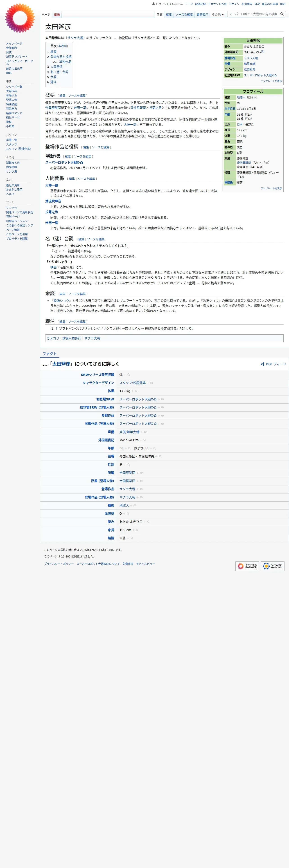
Task: Click eye icon in 所属 row
Action: pos(141,473)
